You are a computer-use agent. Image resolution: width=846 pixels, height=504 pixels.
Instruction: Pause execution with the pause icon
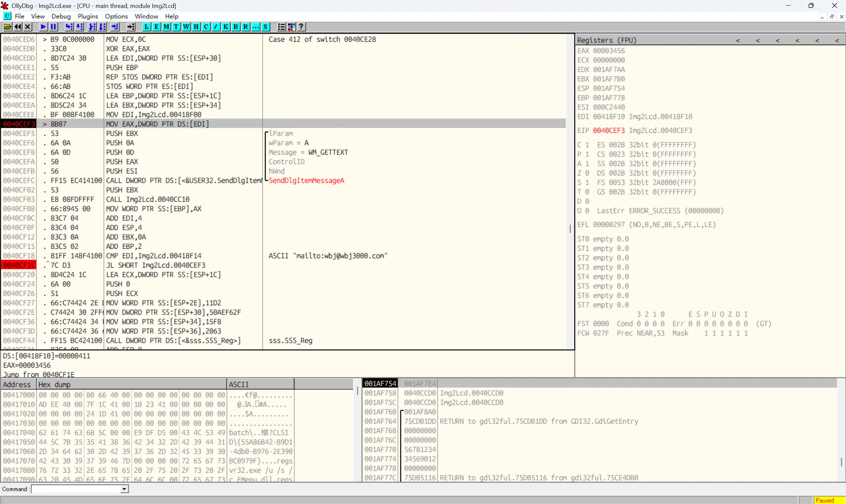[53, 27]
